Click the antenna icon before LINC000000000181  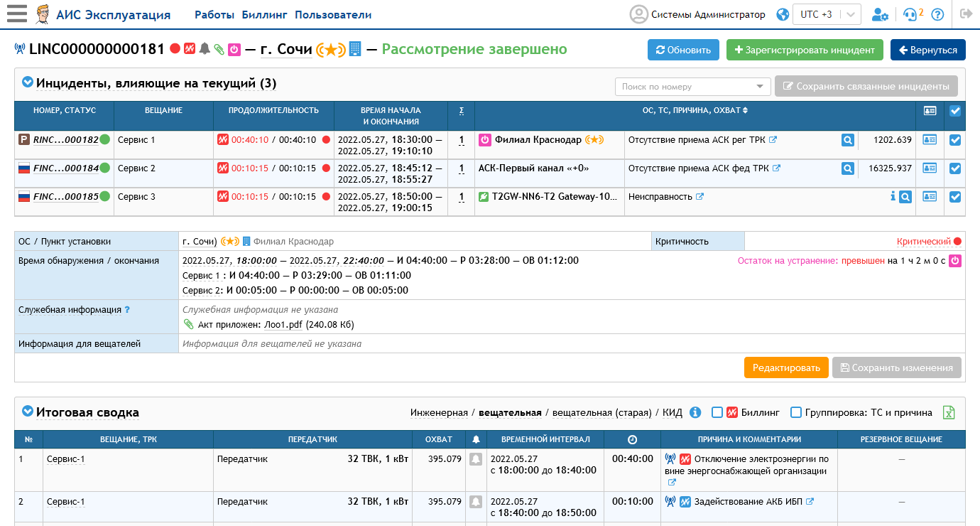pos(20,49)
